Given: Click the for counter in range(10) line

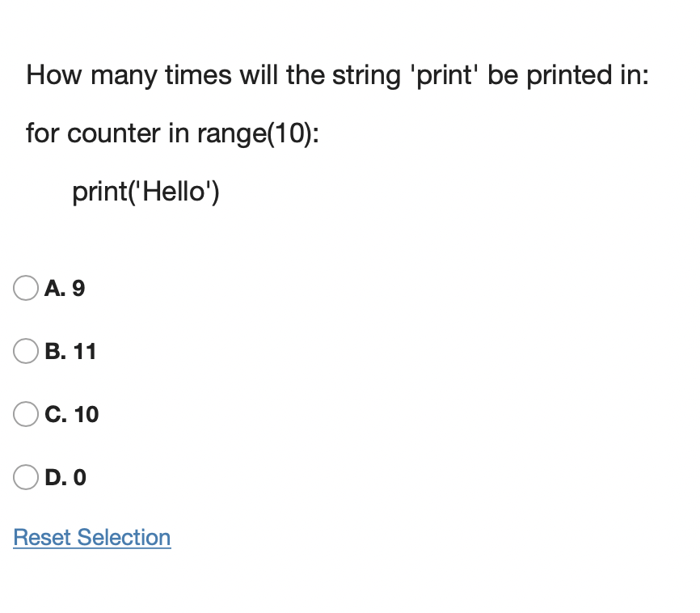Looking at the screenshot, I should pos(174,133).
